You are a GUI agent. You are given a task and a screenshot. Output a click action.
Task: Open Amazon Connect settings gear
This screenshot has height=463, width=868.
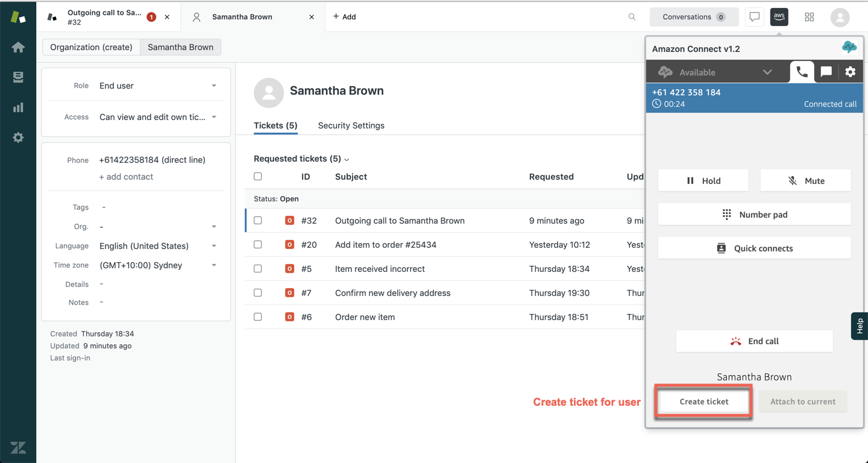tap(850, 72)
